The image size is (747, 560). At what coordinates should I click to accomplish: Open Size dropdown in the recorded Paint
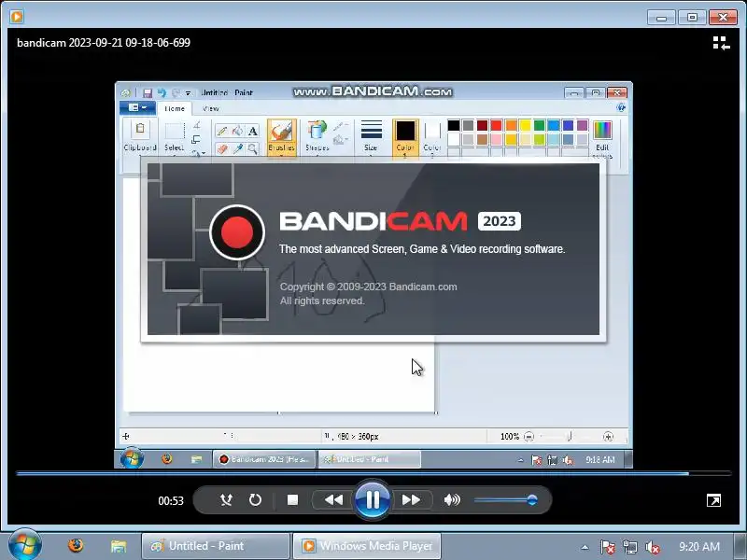click(x=371, y=137)
